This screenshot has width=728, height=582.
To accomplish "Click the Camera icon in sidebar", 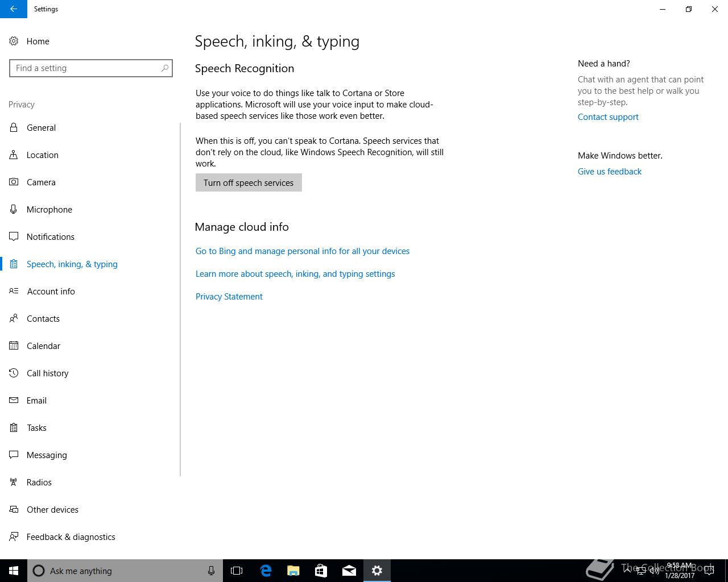I will coord(14,182).
